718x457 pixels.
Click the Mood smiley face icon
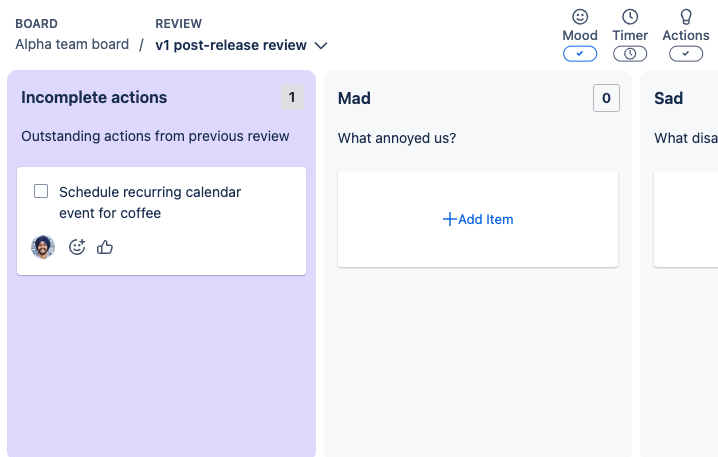[x=580, y=17]
